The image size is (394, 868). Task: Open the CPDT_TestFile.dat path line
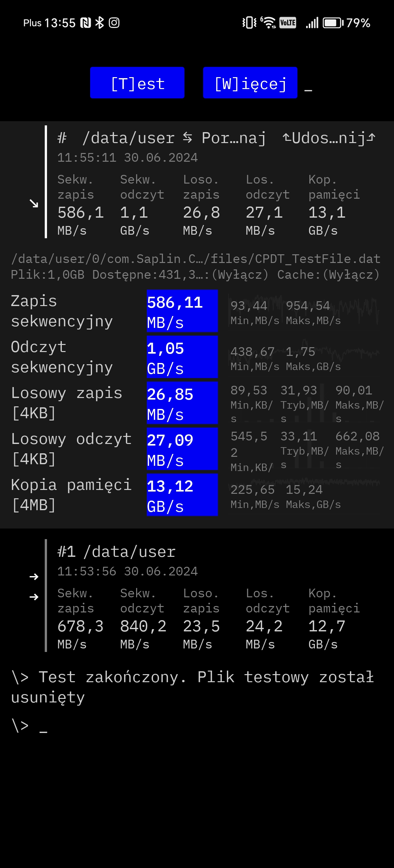[x=196, y=259]
